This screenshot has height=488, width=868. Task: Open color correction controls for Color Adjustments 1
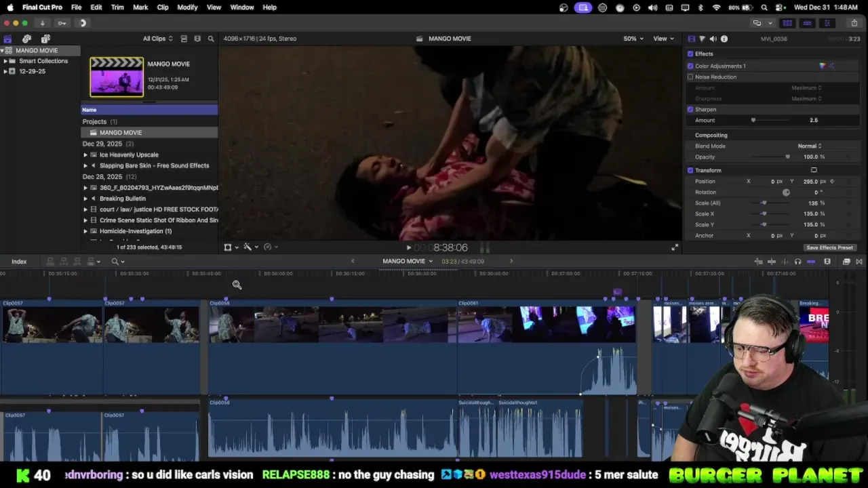(x=823, y=66)
